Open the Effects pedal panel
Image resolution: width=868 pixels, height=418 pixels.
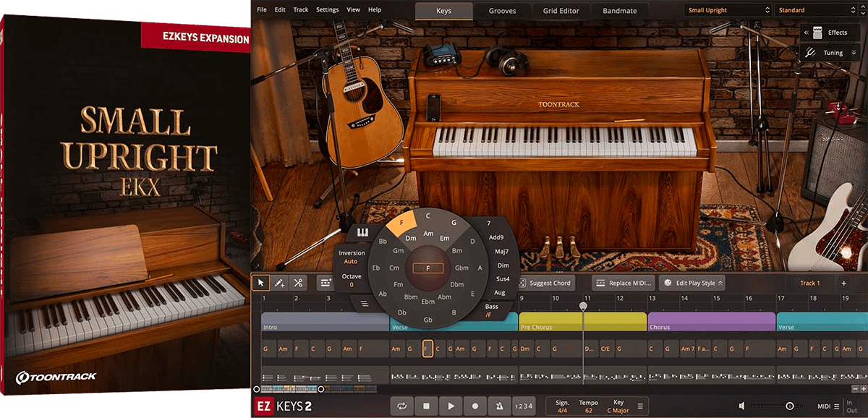[830, 33]
